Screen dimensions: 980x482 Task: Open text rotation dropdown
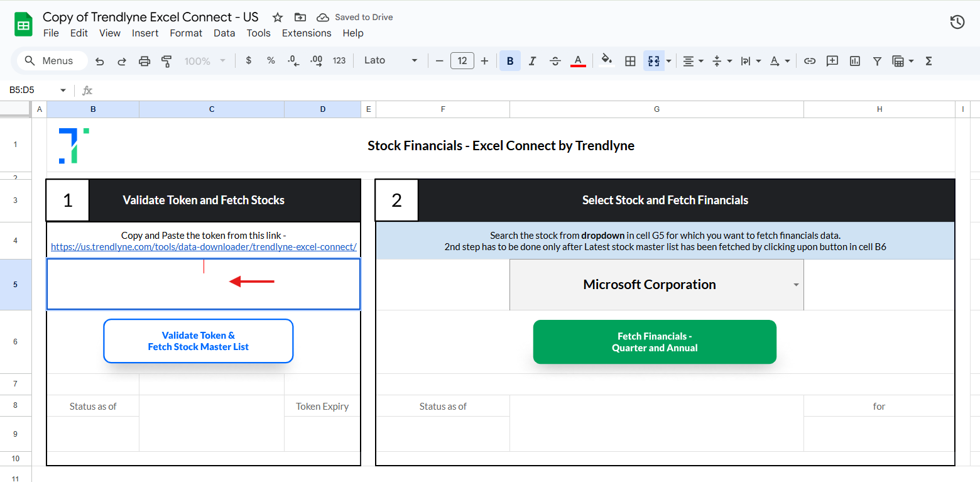[779, 61]
